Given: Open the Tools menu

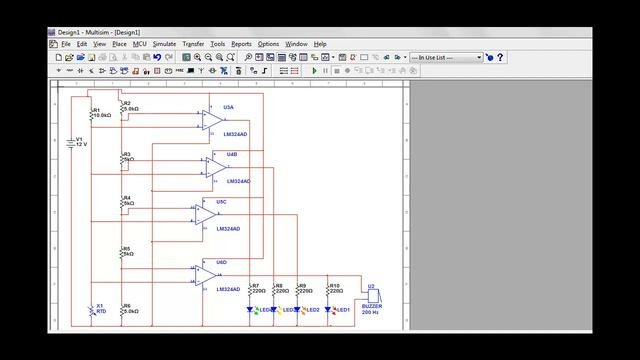Looking at the screenshot, I should [218, 44].
